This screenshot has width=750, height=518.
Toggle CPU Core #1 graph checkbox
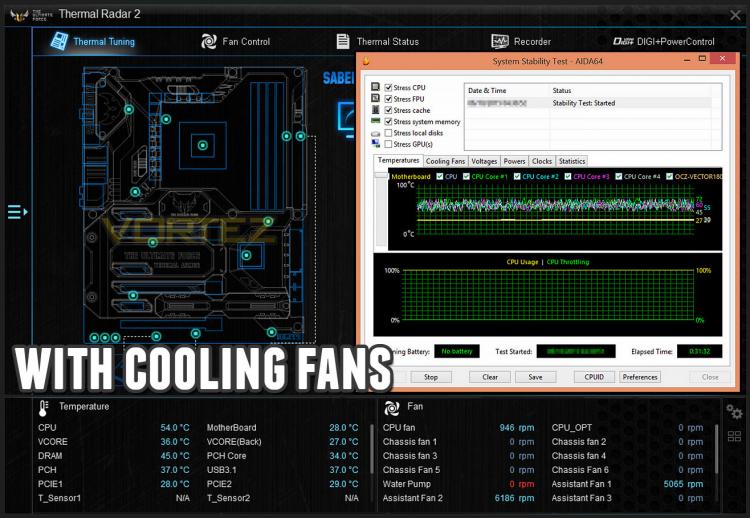tap(466, 176)
